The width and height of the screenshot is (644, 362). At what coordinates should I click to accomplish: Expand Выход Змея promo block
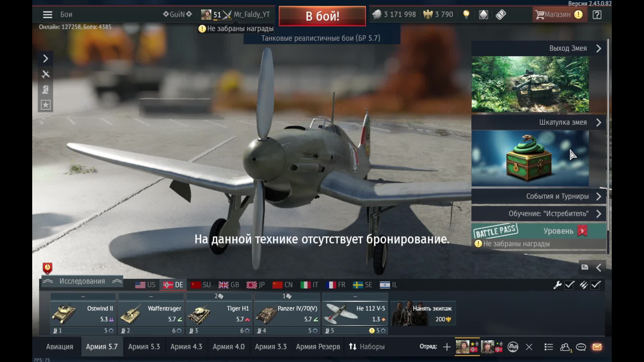539,48
